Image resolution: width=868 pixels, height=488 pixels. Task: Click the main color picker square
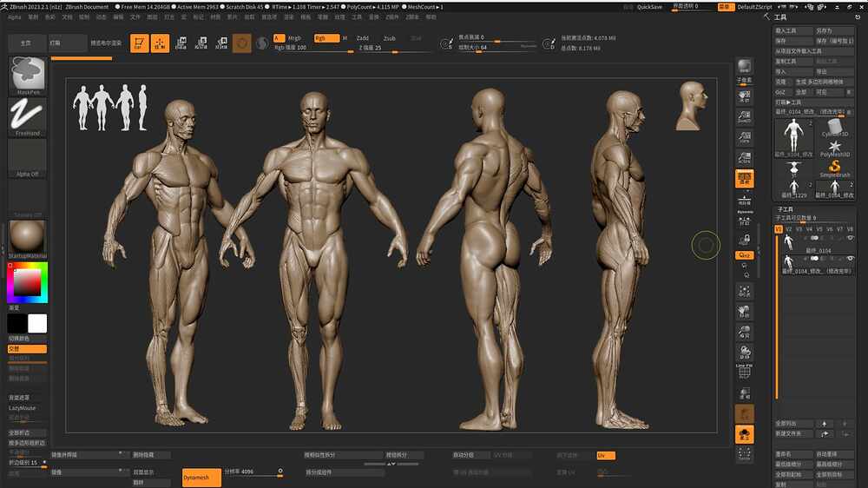coord(28,281)
